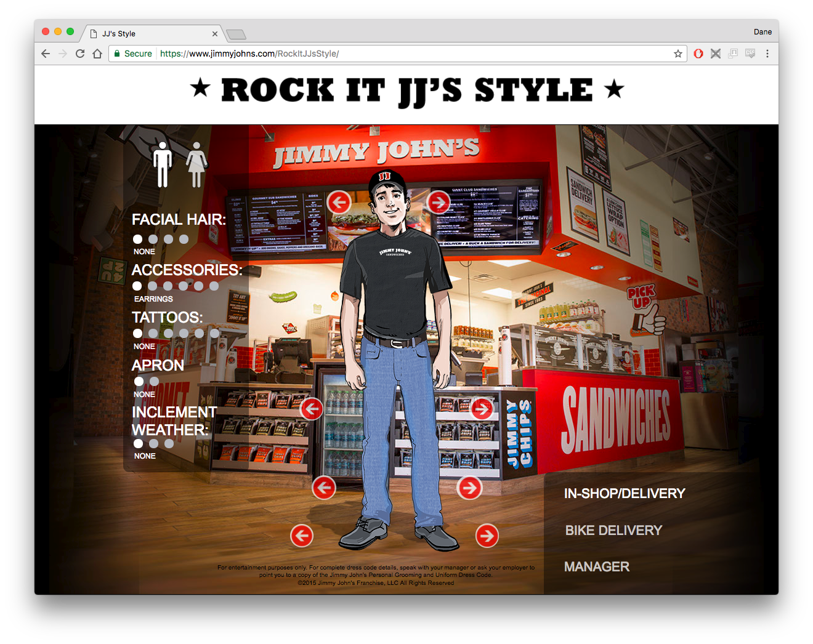Select second Inclement Weather option dot

pyautogui.click(x=153, y=443)
